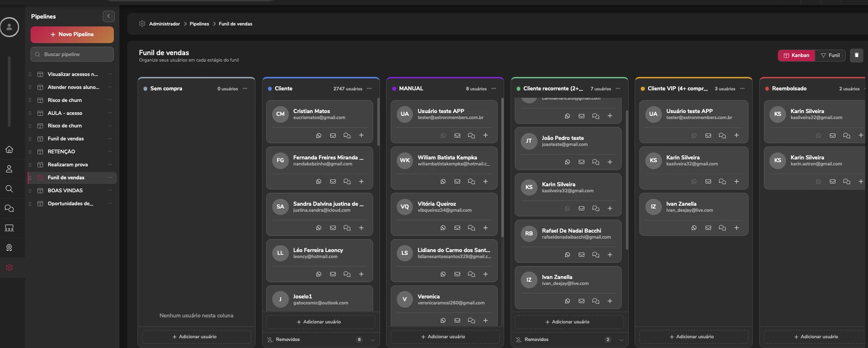Open WhatsApp for Cristian Matos card

(x=318, y=136)
